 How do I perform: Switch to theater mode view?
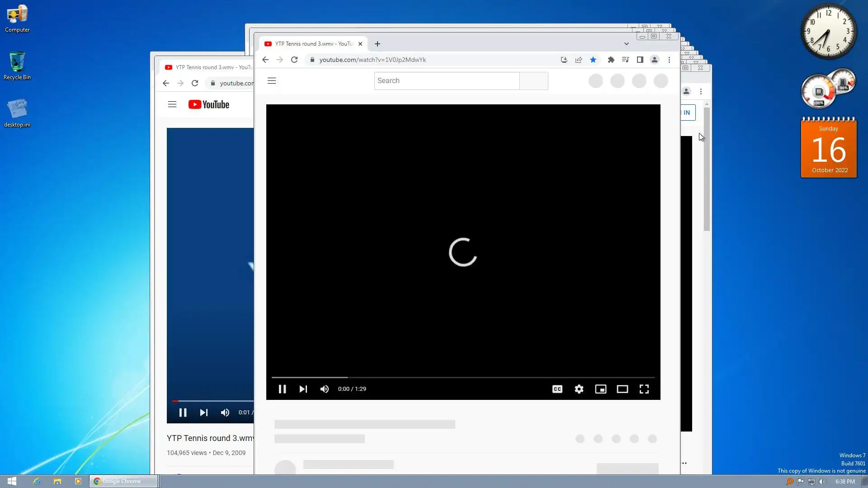(622, 389)
